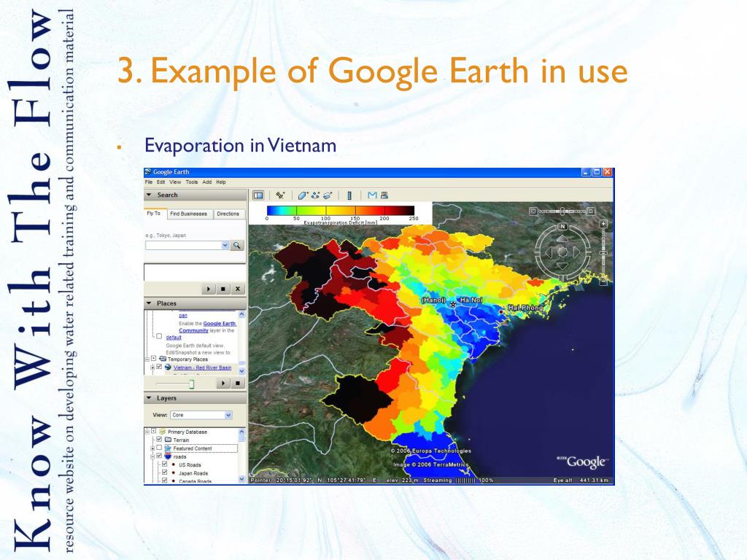Screen dimensions: 747x560
Task: Open the Google Earth Community link
Action: coord(207,327)
